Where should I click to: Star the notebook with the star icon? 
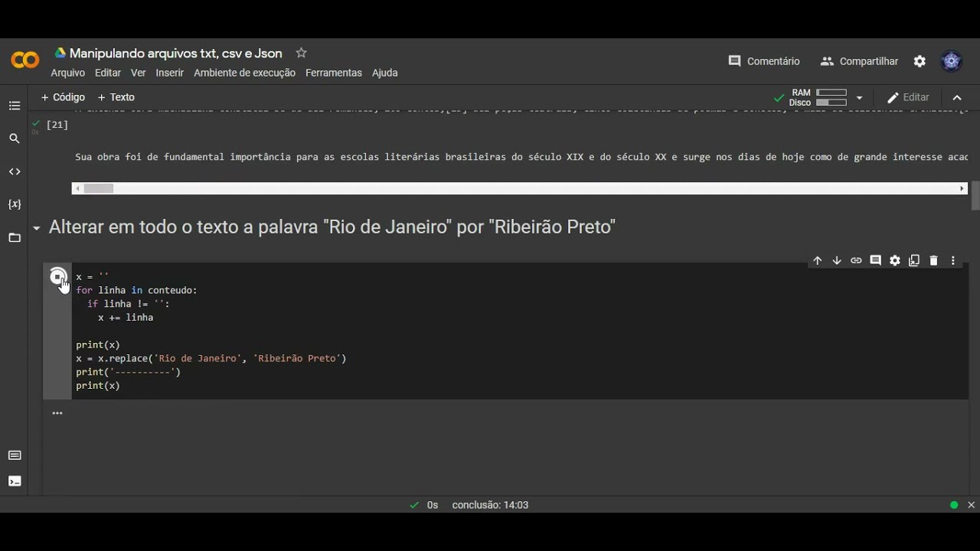coord(301,53)
